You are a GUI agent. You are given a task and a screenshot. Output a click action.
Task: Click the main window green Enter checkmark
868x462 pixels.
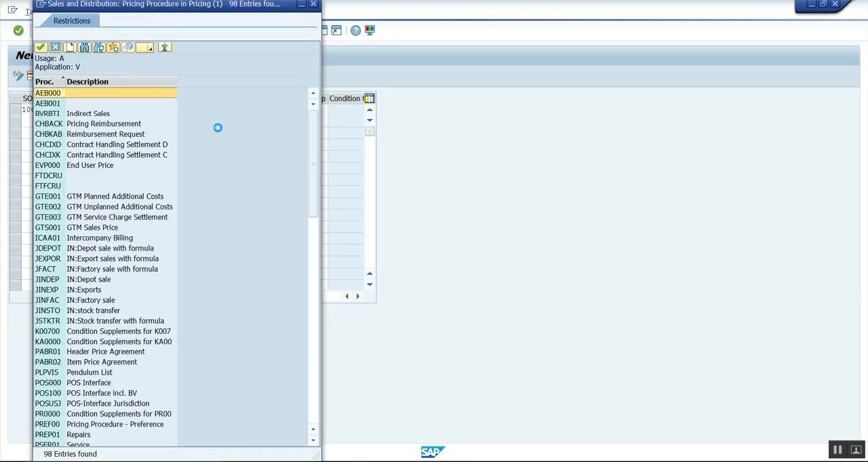tap(18, 30)
